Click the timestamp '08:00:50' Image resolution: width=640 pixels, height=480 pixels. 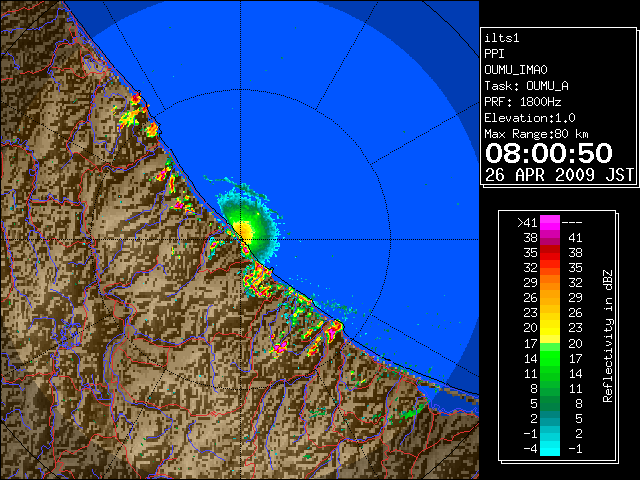(549, 153)
